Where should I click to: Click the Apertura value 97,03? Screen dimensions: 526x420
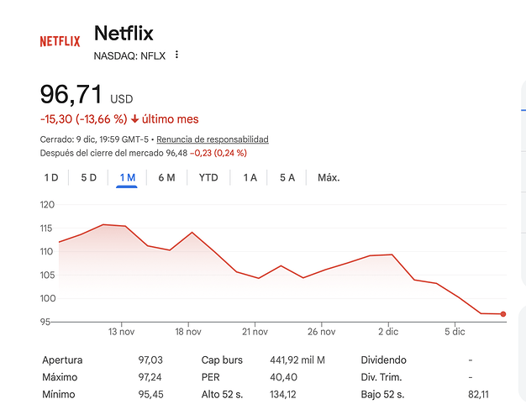point(150,360)
